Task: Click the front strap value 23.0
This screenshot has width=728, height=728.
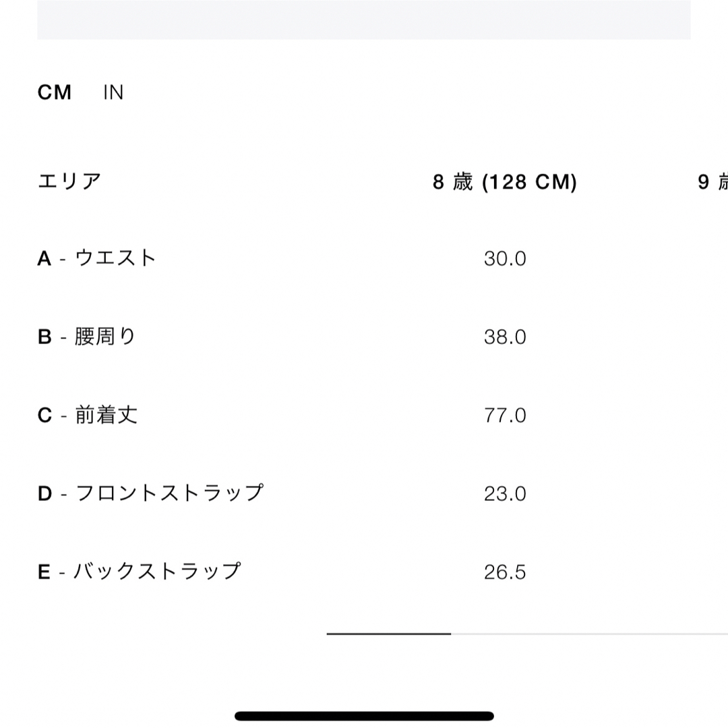Action: [x=505, y=493]
